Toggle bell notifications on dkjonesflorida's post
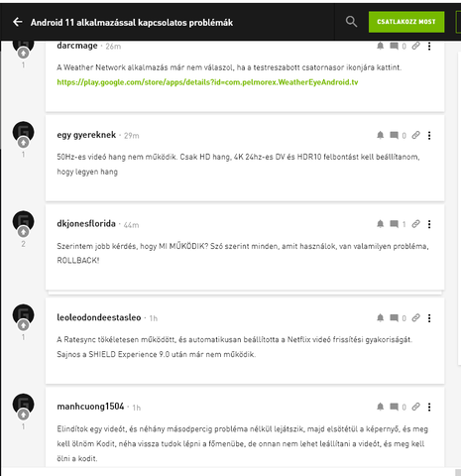The height and width of the screenshot is (476, 461). click(381, 224)
